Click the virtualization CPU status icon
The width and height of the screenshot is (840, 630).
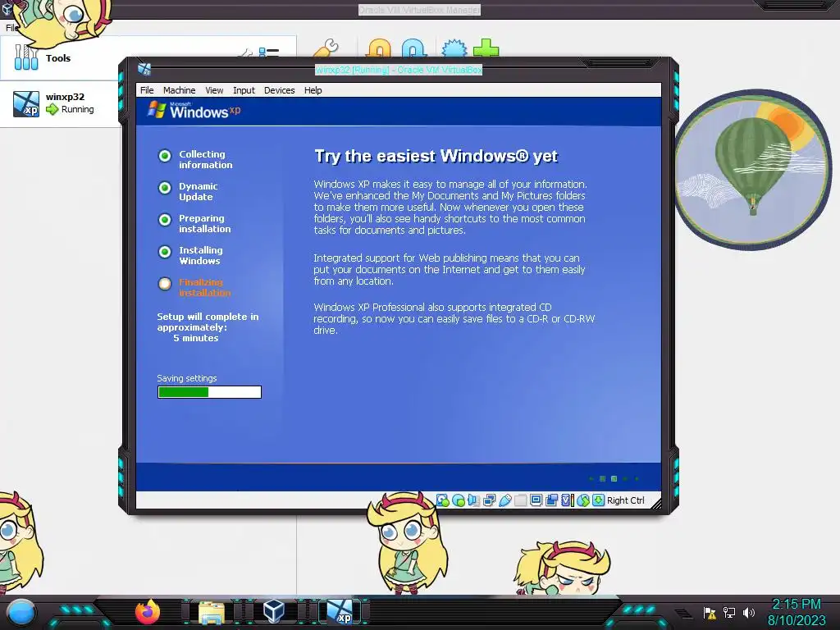point(568,500)
